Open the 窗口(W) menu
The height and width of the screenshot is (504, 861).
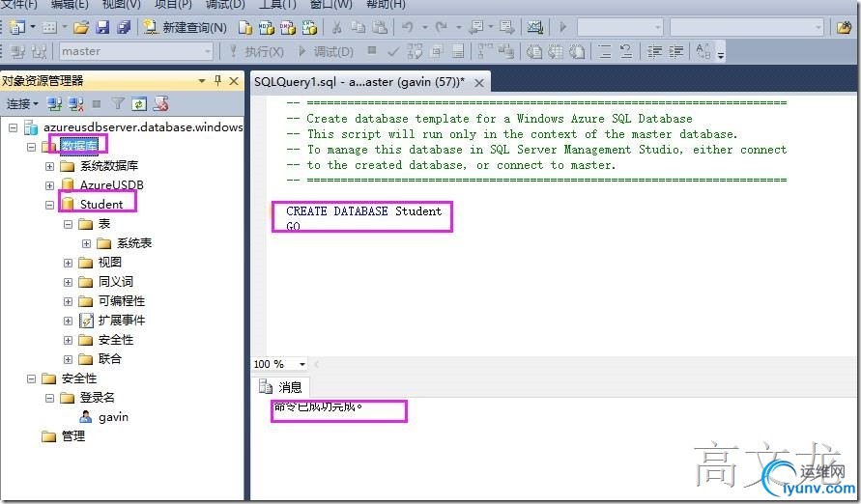tap(331, 5)
